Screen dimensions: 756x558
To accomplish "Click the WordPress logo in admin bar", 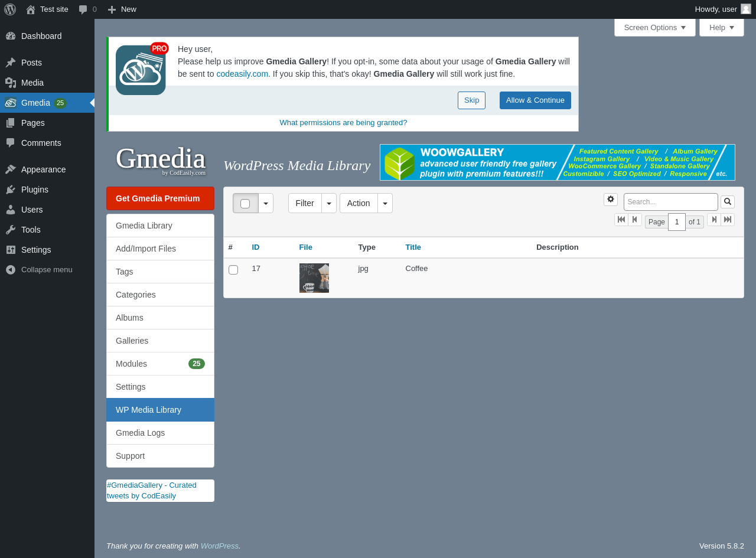I will (10, 9).
